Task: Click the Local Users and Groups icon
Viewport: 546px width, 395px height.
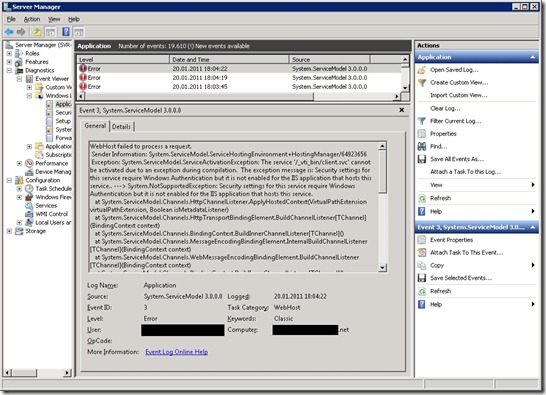Action: pos(29,222)
